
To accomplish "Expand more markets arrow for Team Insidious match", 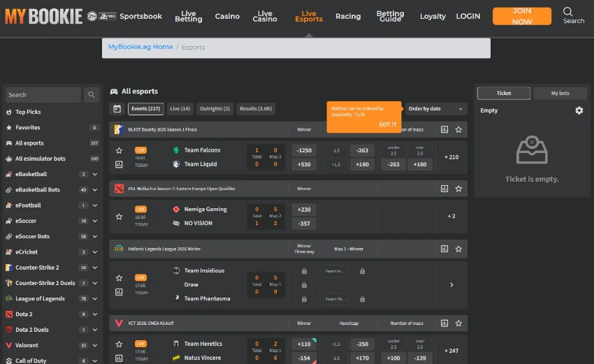I will coord(451,284).
